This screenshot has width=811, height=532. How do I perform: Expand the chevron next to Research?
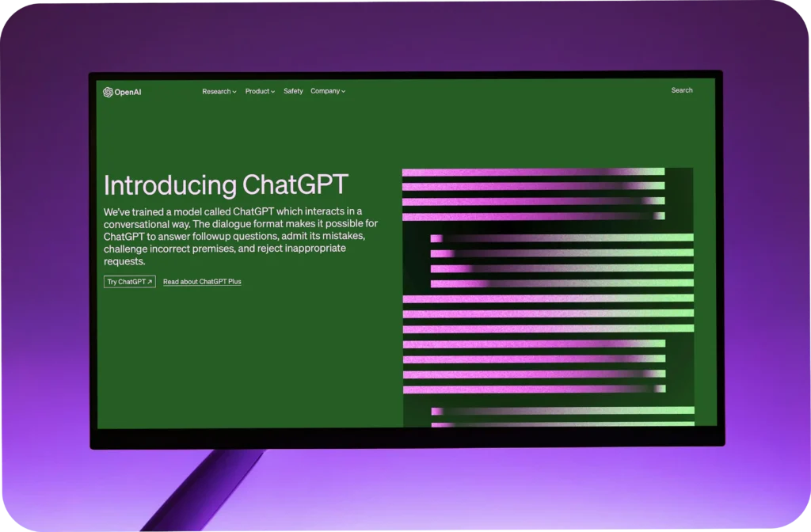point(234,92)
